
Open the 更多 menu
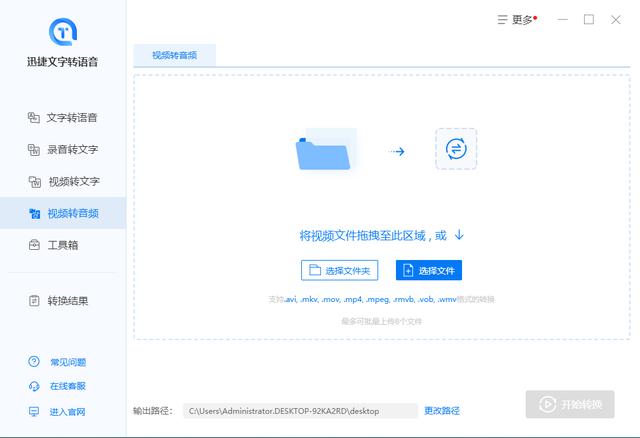[x=517, y=20]
